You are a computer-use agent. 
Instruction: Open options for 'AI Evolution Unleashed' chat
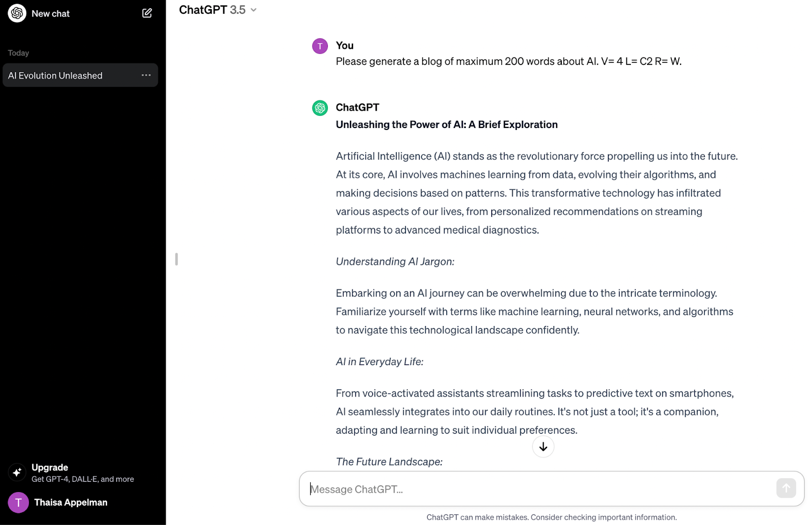[146, 75]
